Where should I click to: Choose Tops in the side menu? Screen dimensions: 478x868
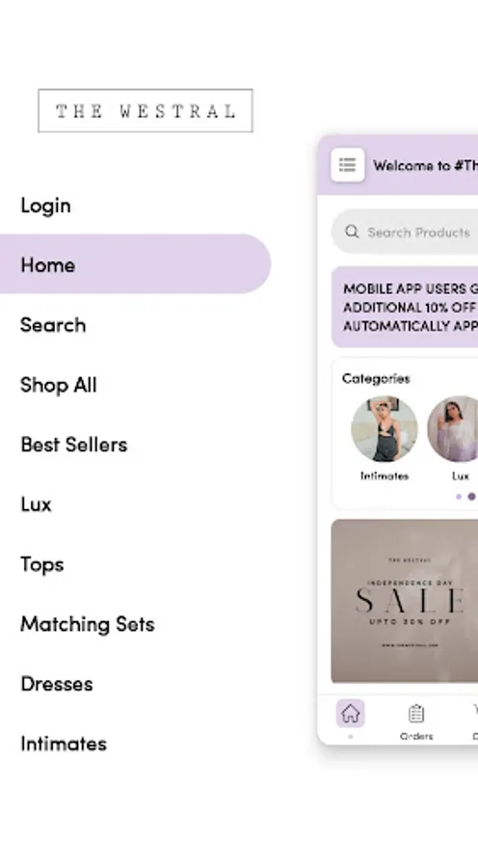pyautogui.click(x=42, y=564)
